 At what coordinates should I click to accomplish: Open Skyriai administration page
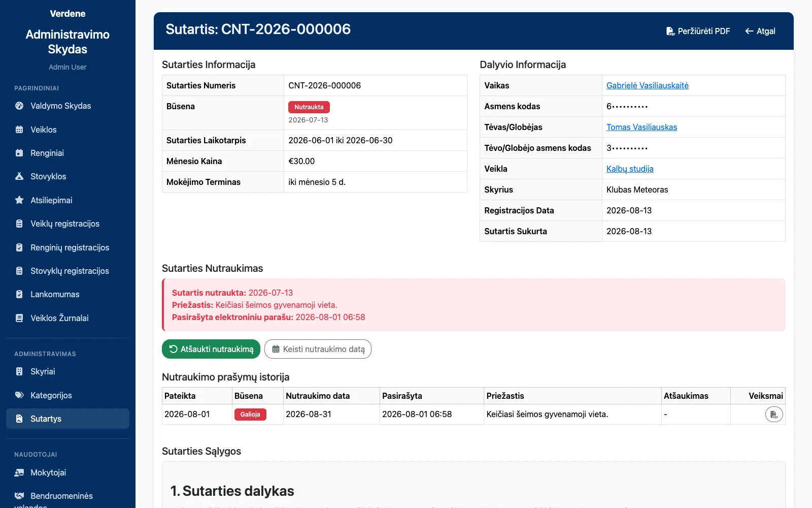(67, 371)
